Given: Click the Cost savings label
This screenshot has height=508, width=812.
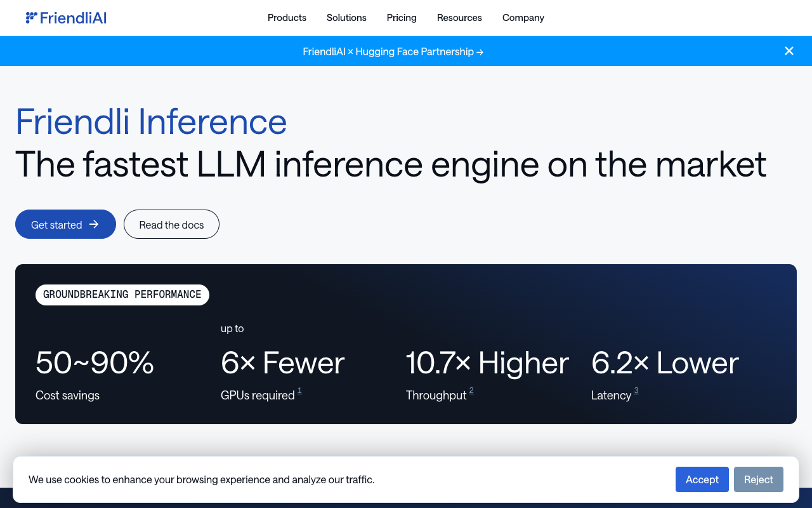Looking at the screenshot, I should point(67,395).
